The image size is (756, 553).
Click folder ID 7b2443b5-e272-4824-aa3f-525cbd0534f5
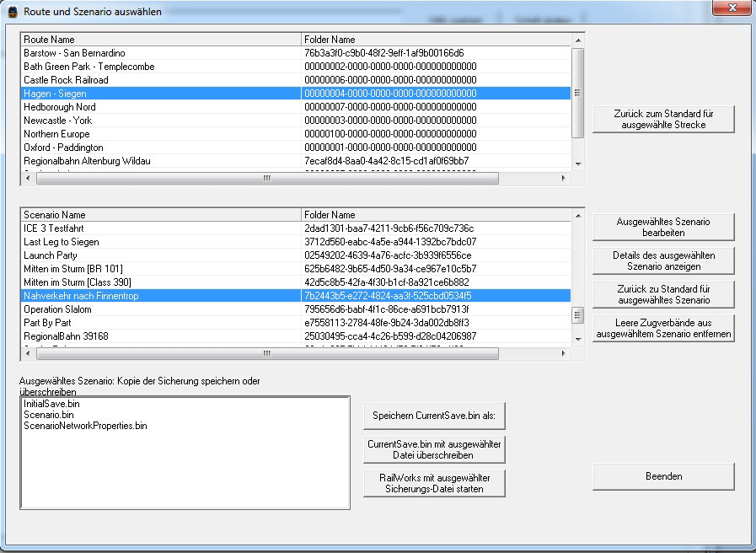click(389, 296)
